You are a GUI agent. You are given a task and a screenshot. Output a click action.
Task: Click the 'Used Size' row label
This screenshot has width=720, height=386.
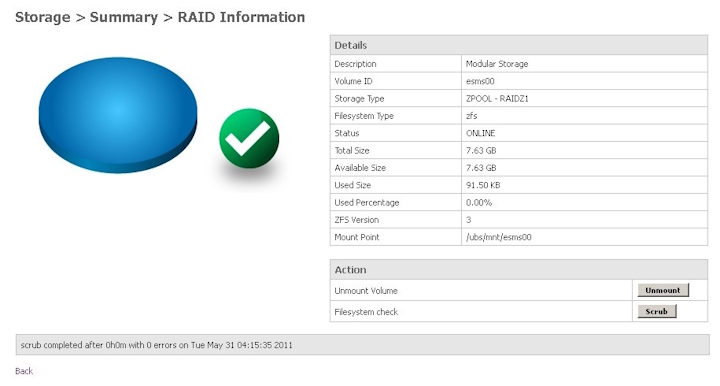click(353, 185)
